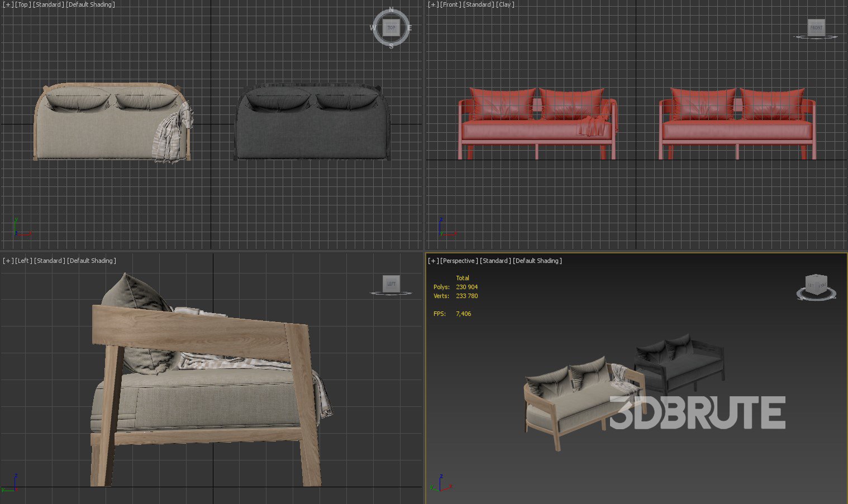
Task: Click [Standard] label in the Perspective viewport
Action: click(x=496, y=261)
